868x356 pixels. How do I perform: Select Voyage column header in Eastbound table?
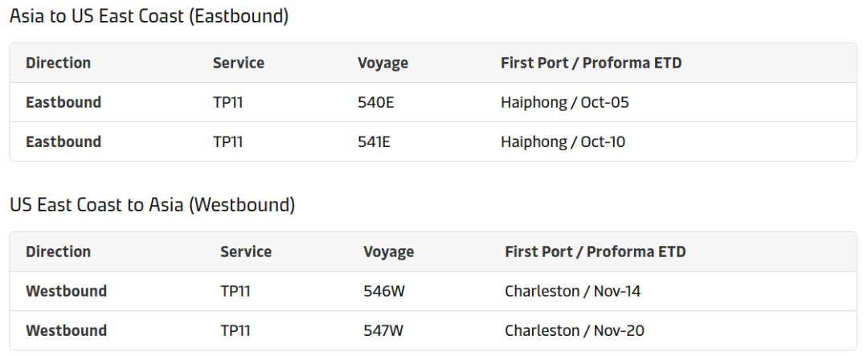(x=383, y=63)
